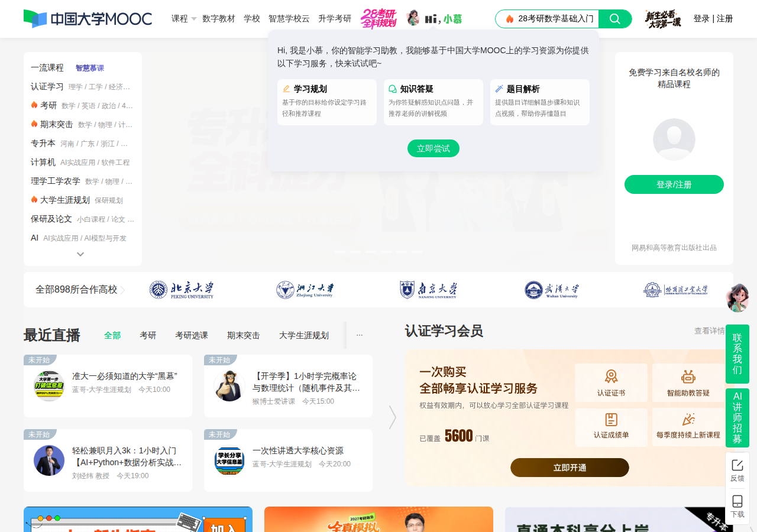Screen dimensions: 757x532
Task: Click the live list next arrow
Action: [392, 417]
